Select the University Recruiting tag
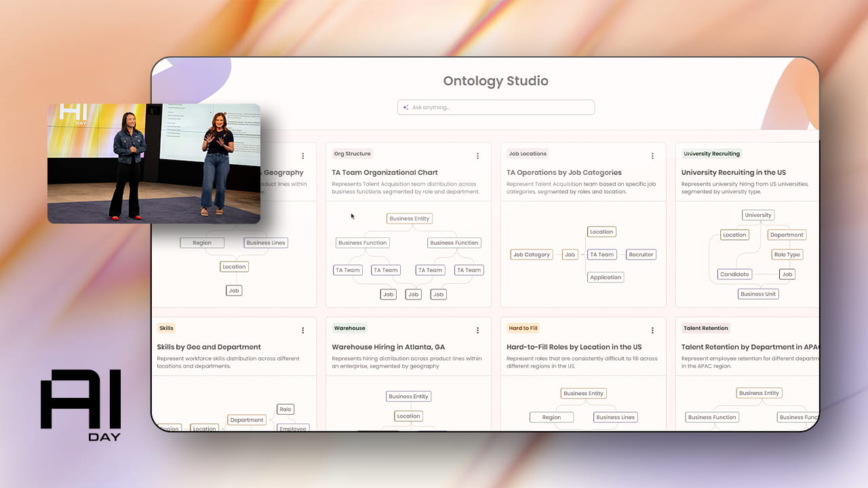 pyautogui.click(x=711, y=154)
